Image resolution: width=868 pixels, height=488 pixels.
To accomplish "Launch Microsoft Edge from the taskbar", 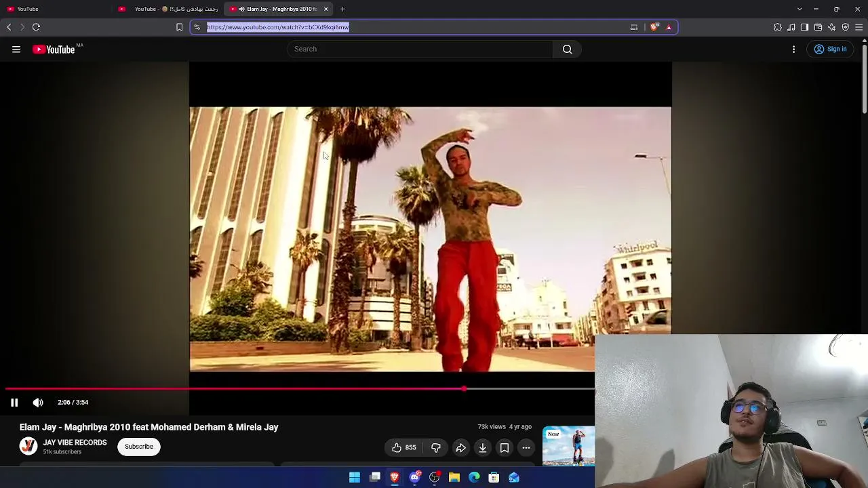I will point(474,477).
